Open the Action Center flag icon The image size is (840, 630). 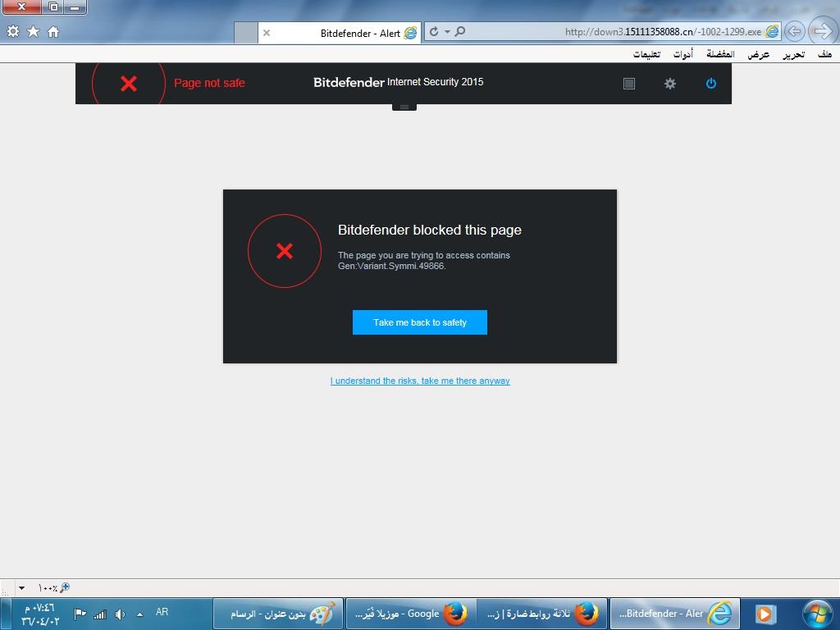pyautogui.click(x=80, y=614)
